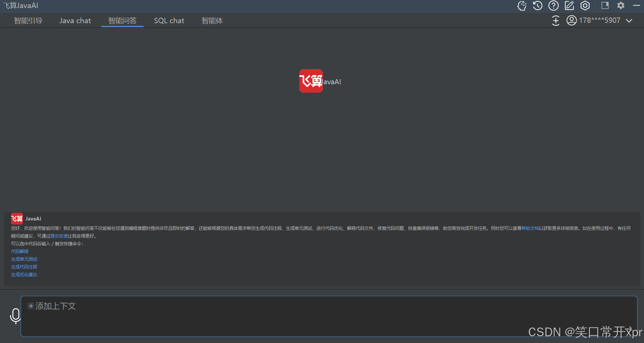Activate the microphone voice input
644x343 pixels.
pyautogui.click(x=15, y=316)
